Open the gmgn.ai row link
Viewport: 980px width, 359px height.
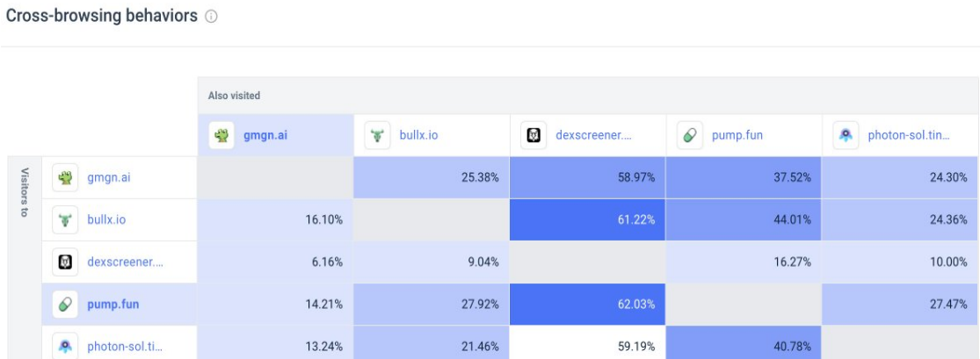[108, 177]
